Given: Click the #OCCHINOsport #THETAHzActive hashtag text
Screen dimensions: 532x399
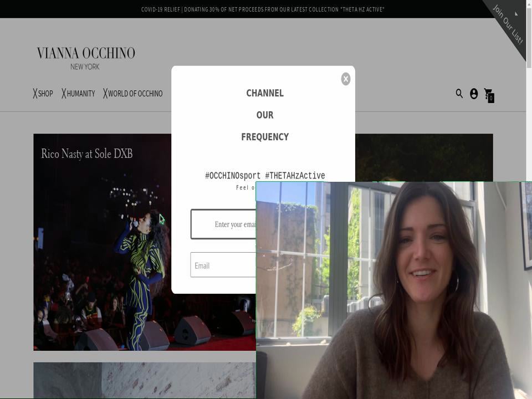Looking at the screenshot, I should pyautogui.click(x=265, y=176).
